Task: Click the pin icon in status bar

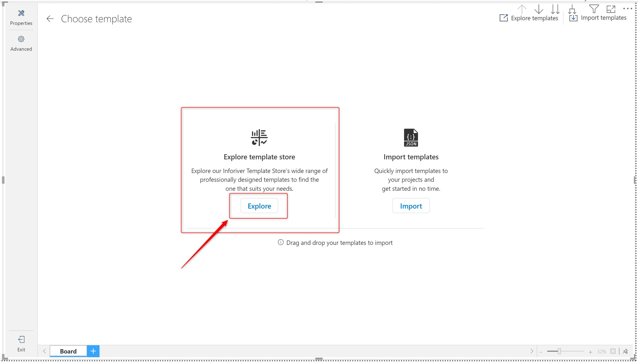Action: point(625,351)
